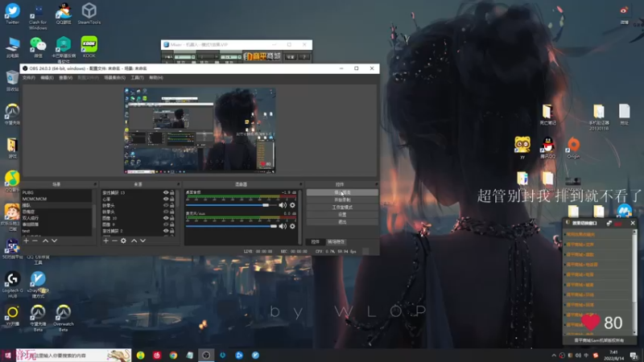
Task: Open KOOK desktop icon
Action: click(89, 47)
